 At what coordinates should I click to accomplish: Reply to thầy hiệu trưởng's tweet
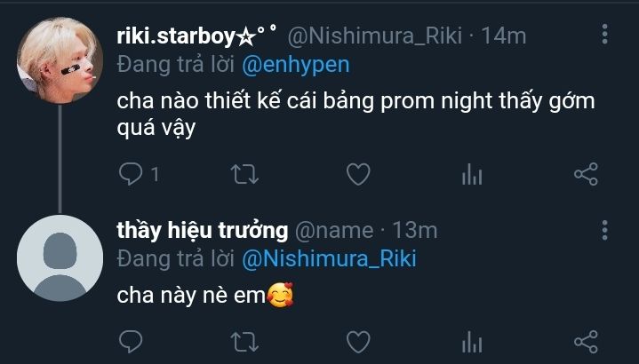click(x=131, y=342)
